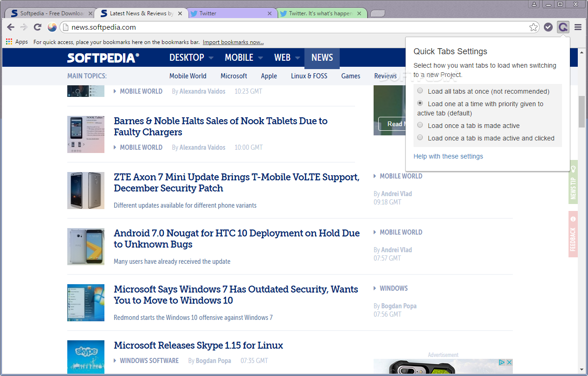The width and height of the screenshot is (588, 376).
Task: Click the vertical page scrollbar thumb
Action: tap(582, 112)
